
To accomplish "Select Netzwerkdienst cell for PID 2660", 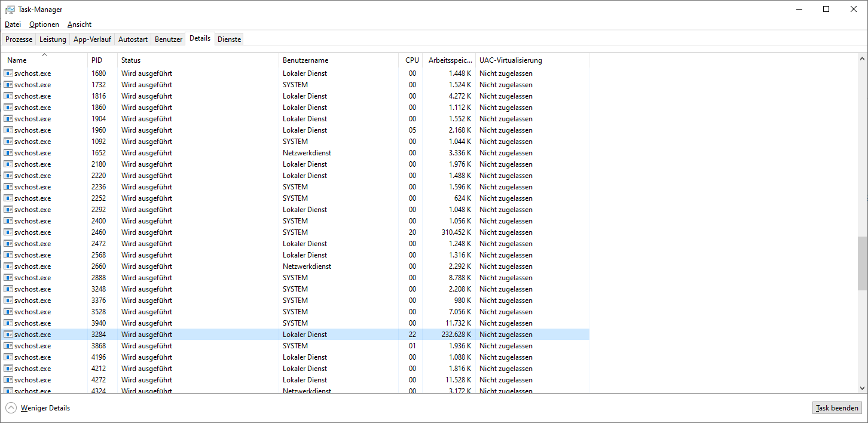I will click(x=307, y=266).
